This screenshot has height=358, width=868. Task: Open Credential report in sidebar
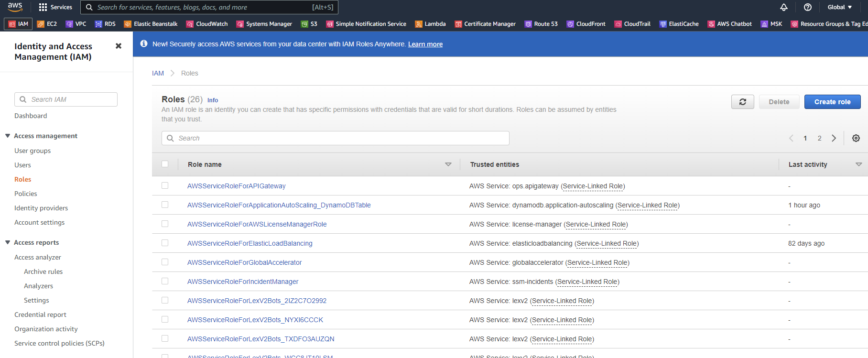40,315
